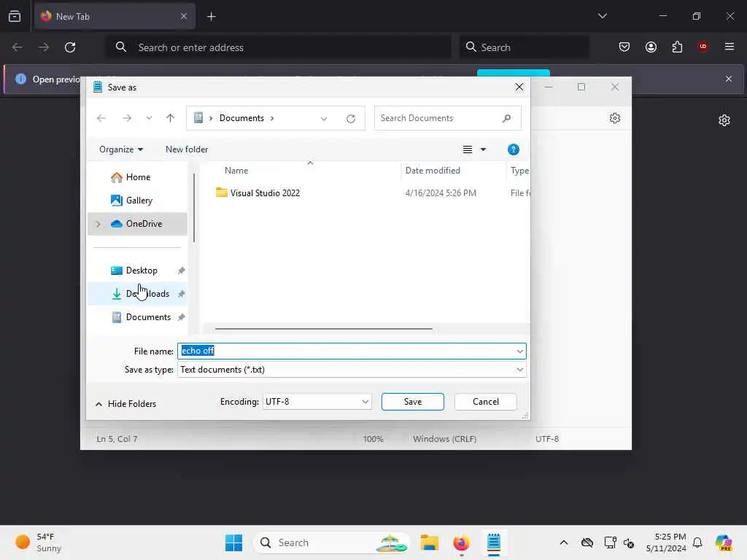
Task: Click the Save button
Action: tap(413, 402)
